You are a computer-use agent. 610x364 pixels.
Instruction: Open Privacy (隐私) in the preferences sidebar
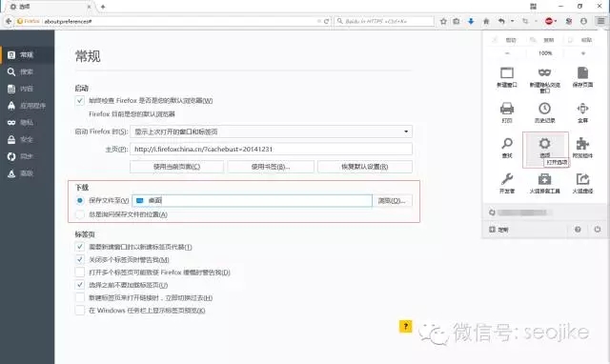click(28, 123)
